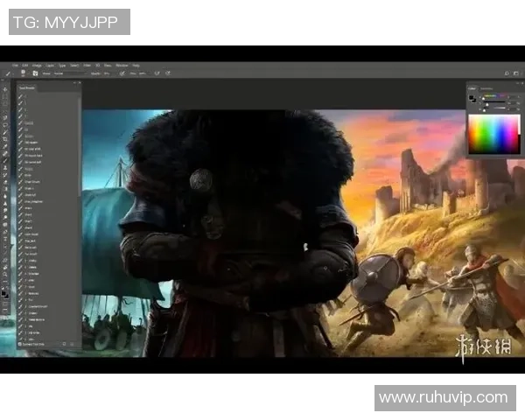Image resolution: width=525 pixels, height=420 pixels.
Task: Click the delete preset trash icon
Action: 73,344
